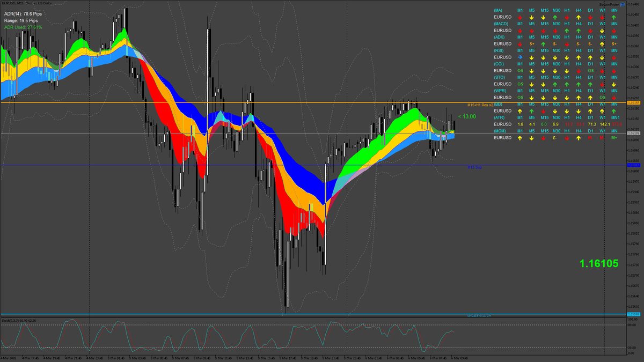Click the OS reading under W1 in WPR row

602,98
